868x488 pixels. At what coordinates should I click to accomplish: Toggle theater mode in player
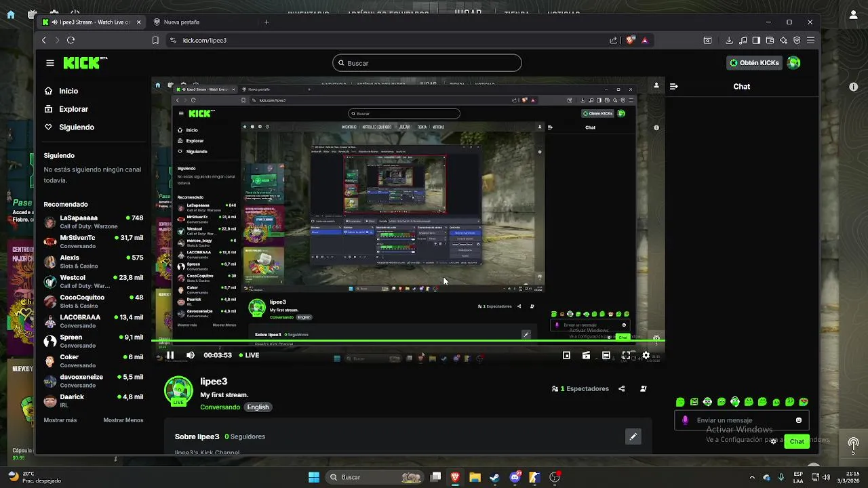click(x=606, y=355)
